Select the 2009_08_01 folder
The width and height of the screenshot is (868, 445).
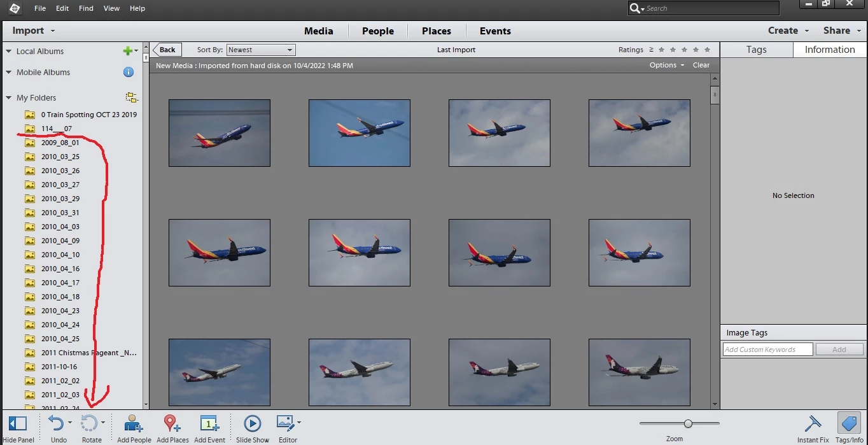pos(60,143)
